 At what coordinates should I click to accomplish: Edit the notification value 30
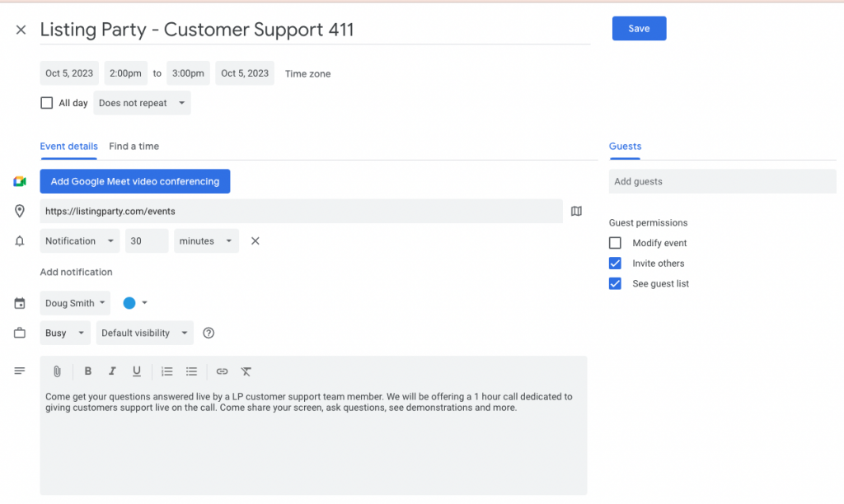147,241
